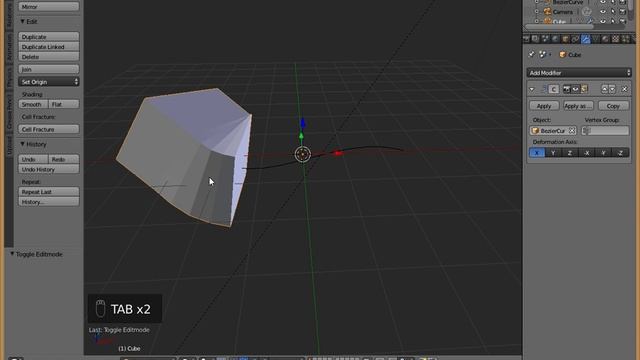Click the 3D cursor in the viewport

(x=302, y=154)
